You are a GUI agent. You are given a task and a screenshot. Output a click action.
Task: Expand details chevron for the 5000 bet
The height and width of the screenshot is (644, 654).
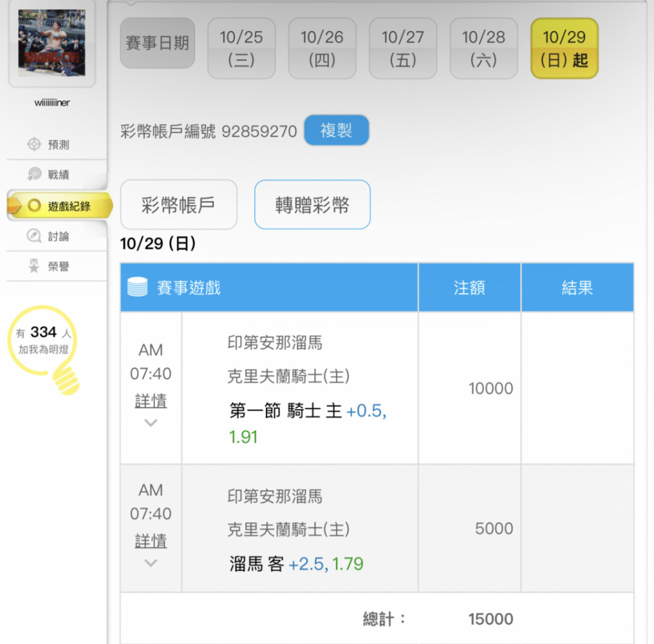click(x=151, y=563)
